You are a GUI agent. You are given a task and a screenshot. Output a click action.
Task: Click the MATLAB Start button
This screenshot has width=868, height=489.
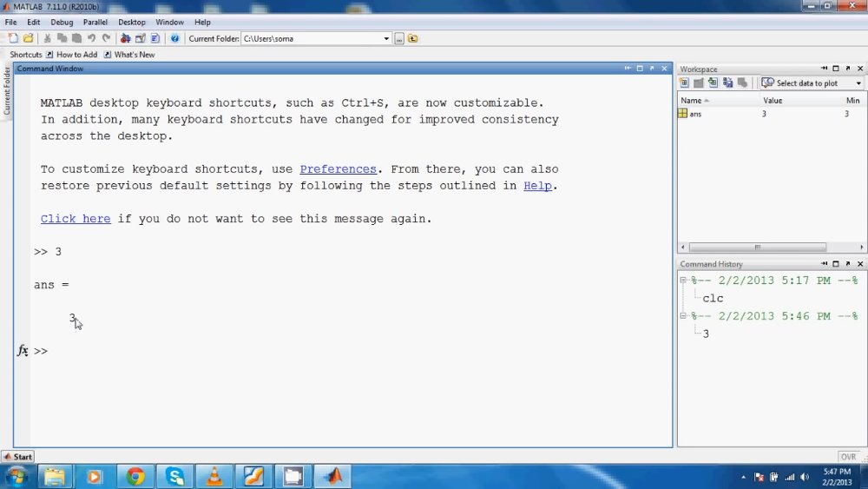[x=18, y=456]
